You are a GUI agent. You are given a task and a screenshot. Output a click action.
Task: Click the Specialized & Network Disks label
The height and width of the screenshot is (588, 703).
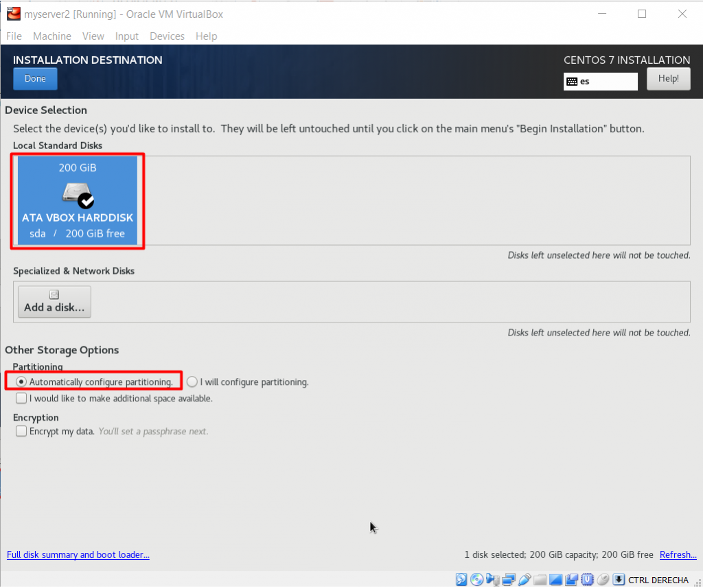[x=73, y=271]
